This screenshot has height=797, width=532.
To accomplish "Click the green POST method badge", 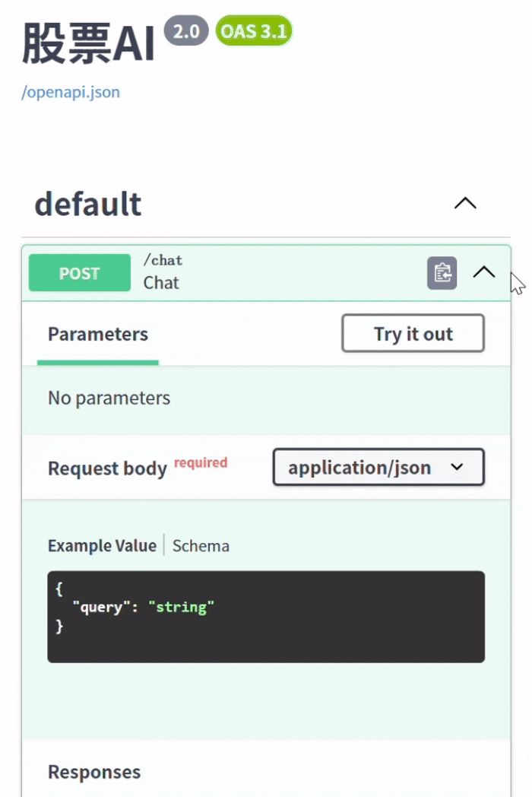I will 80,274.
